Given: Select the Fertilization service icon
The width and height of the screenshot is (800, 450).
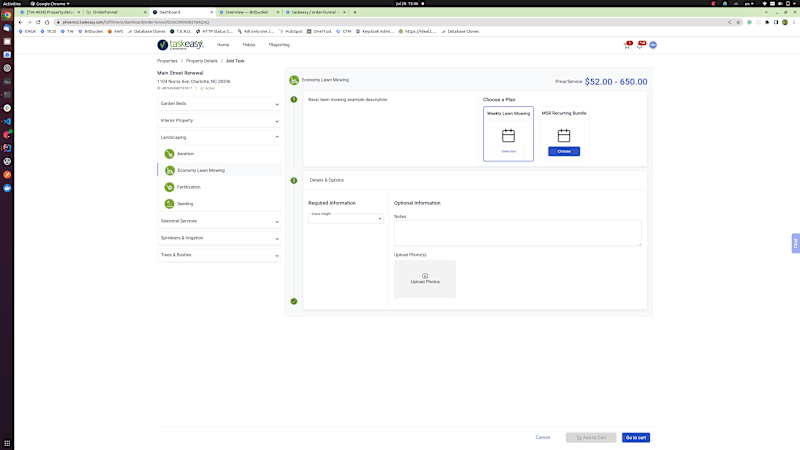Looking at the screenshot, I should tap(169, 187).
